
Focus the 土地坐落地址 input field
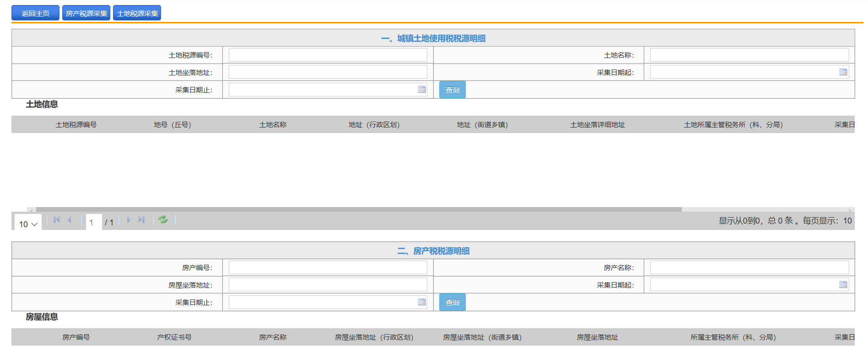328,72
